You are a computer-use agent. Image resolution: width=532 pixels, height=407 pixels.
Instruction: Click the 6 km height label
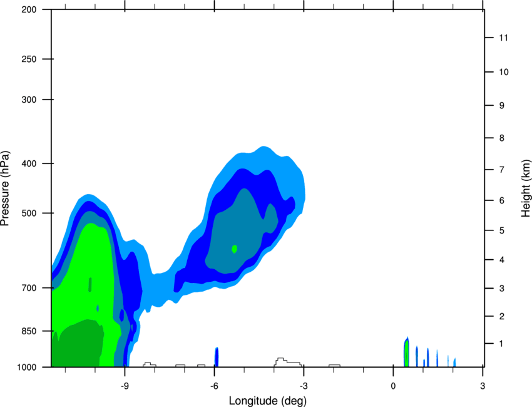pyautogui.click(x=502, y=200)
